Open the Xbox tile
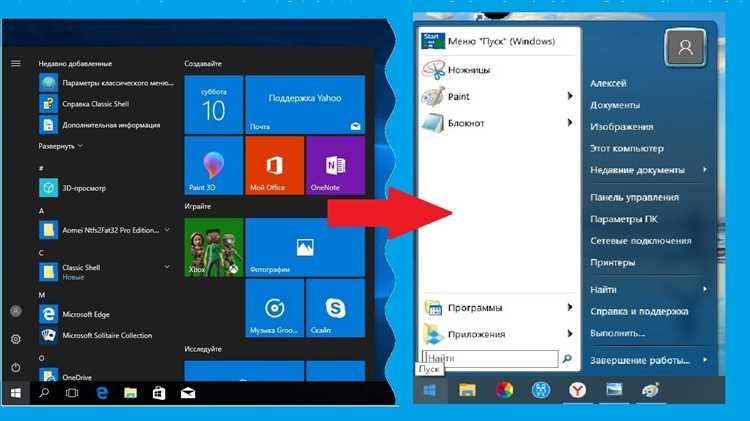 click(x=213, y=247)
